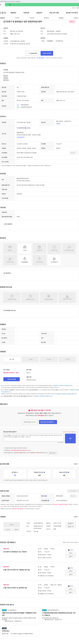Switch to the 우대사항 tab

32,18
